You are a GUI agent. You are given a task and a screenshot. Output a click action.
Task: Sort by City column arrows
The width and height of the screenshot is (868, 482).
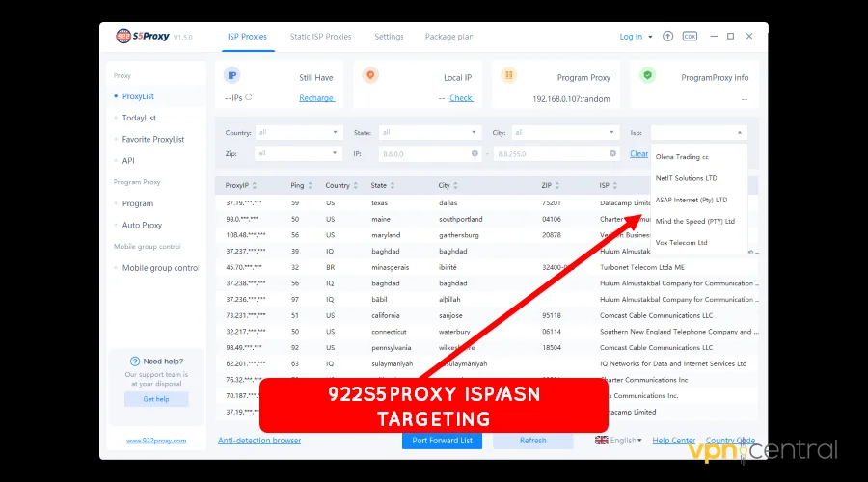click(455, 185)
